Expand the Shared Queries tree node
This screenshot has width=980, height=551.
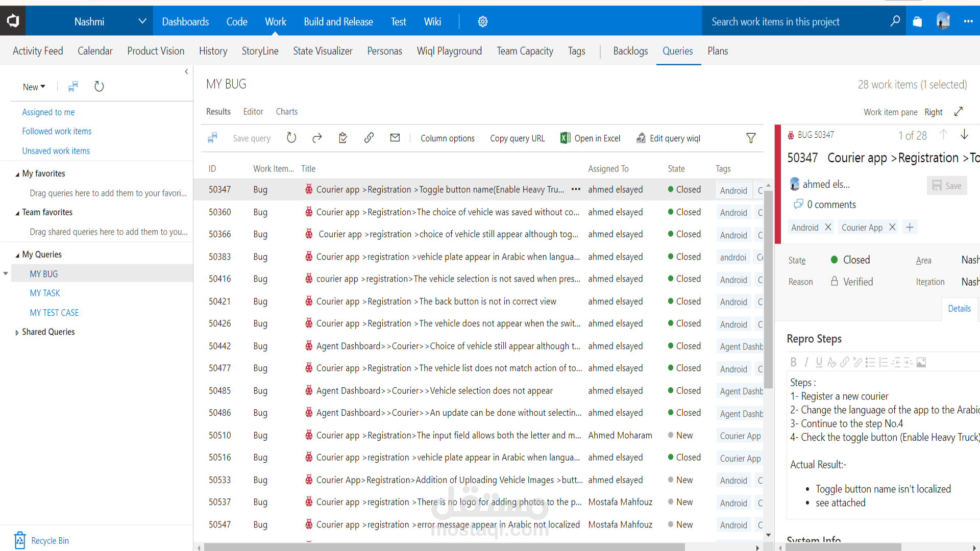(x=17, y=332)
